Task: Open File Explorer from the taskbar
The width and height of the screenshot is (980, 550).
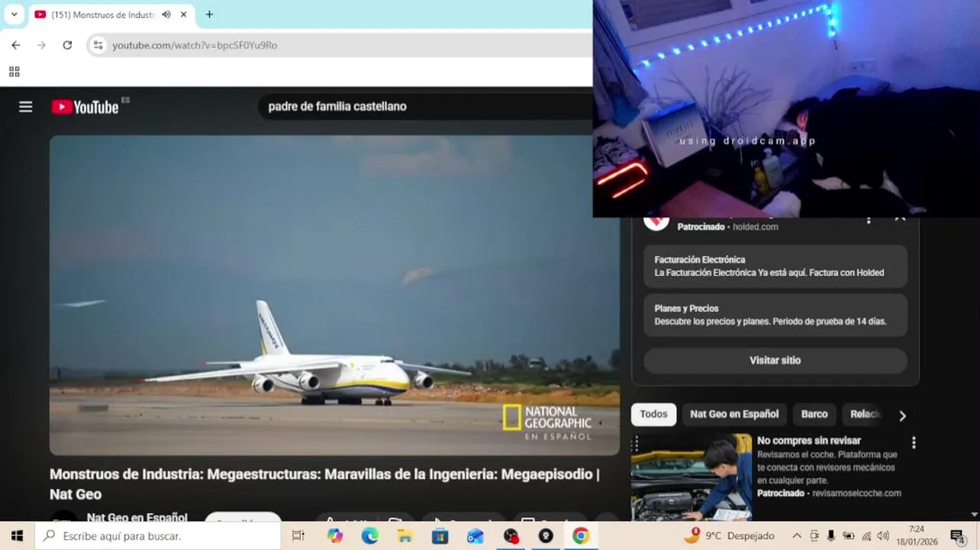Action: coord(405,536)
